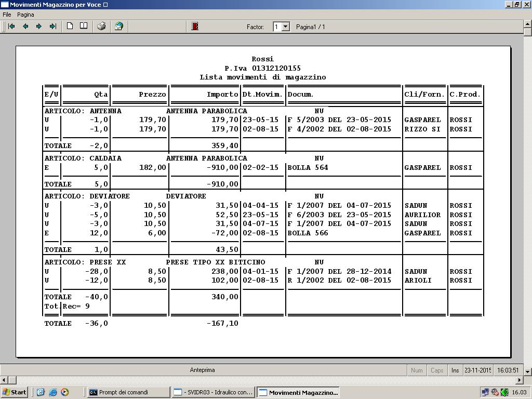
Task: Select the text ARTICOLO: ANTENNA
Action: click(x=83, y=111)
